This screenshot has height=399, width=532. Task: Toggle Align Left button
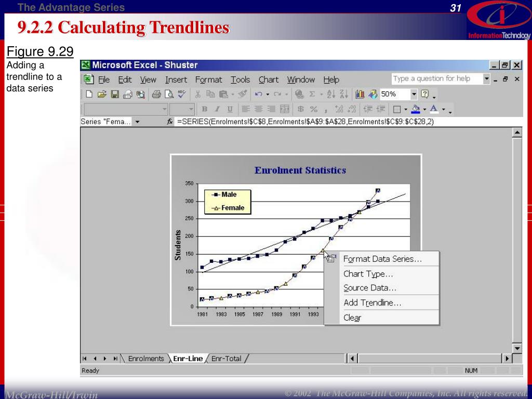tap(246, 109)
